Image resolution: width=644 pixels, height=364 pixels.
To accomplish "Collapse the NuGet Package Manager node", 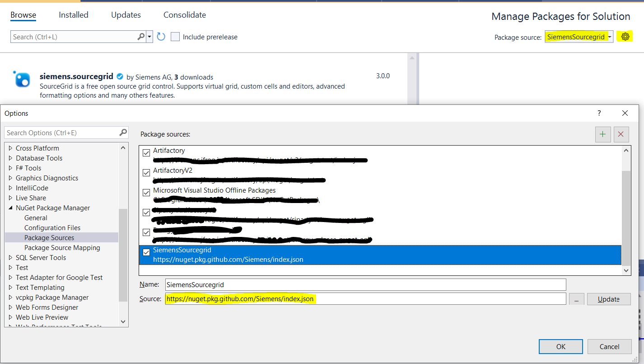I will coord(11,208).
